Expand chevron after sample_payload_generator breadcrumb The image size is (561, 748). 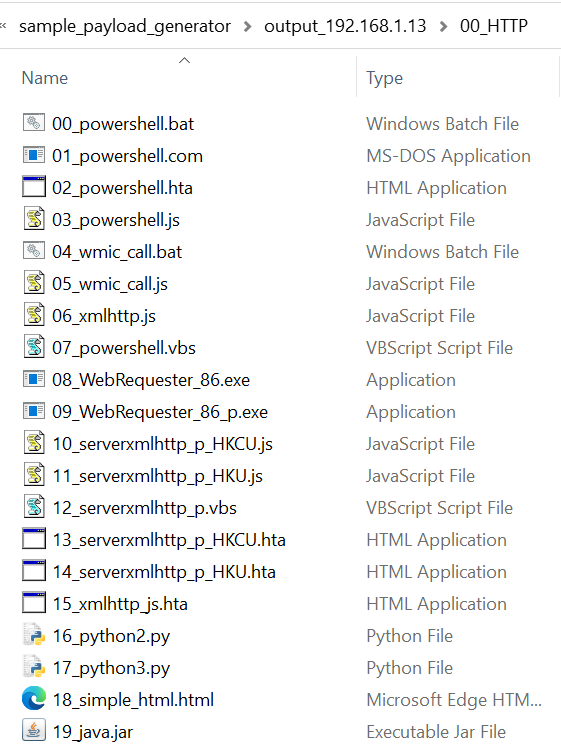click(247, 26)
